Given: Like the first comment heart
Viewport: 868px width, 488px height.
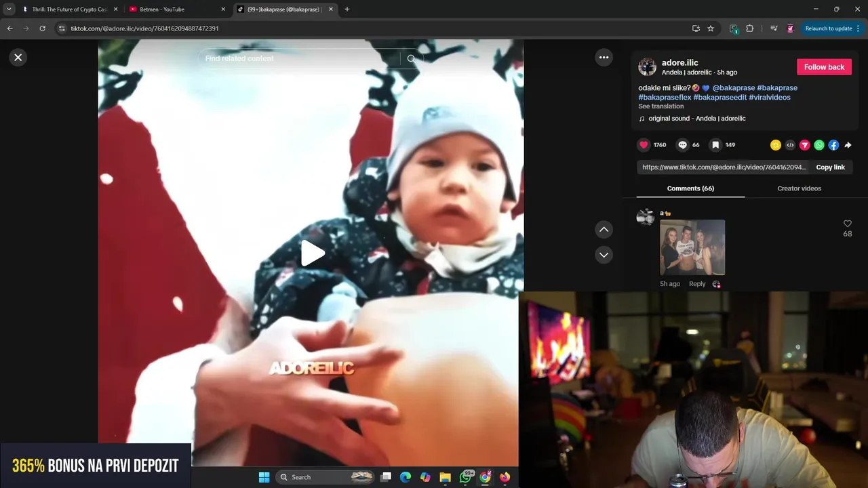Looking at the screenshot, I should pyautogui.click(x=847, y=224).
